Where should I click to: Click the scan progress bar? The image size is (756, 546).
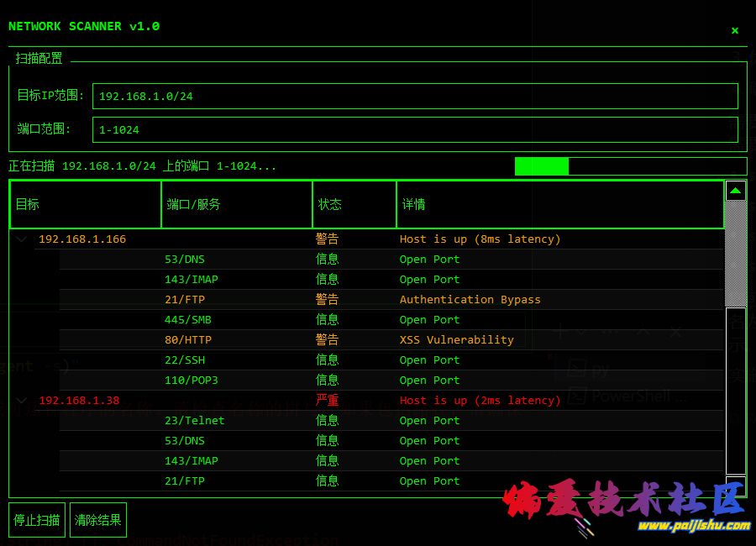point(631,166)
